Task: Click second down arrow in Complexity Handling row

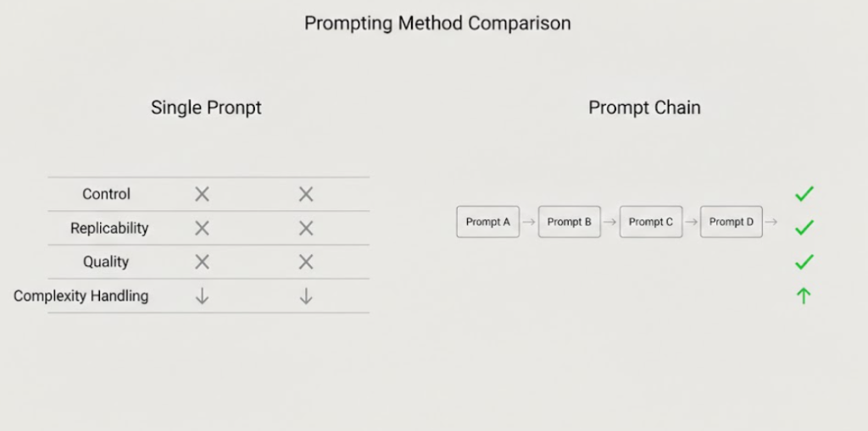Action: coord(306,296)
